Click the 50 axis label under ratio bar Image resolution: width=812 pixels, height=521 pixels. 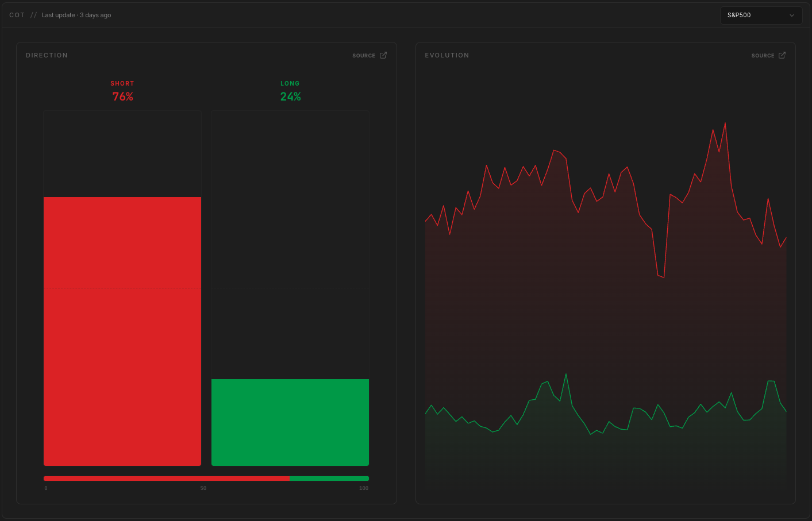coord(203,488)
